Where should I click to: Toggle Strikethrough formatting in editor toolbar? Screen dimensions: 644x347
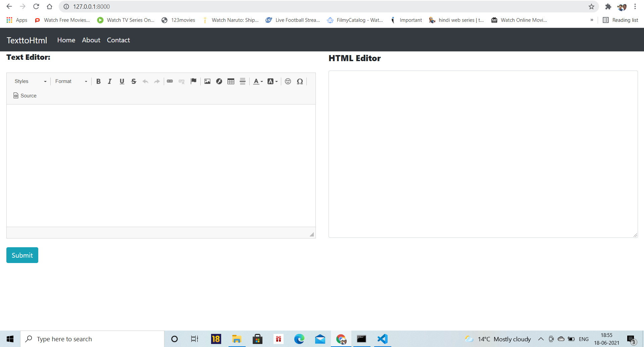point(134,81)
